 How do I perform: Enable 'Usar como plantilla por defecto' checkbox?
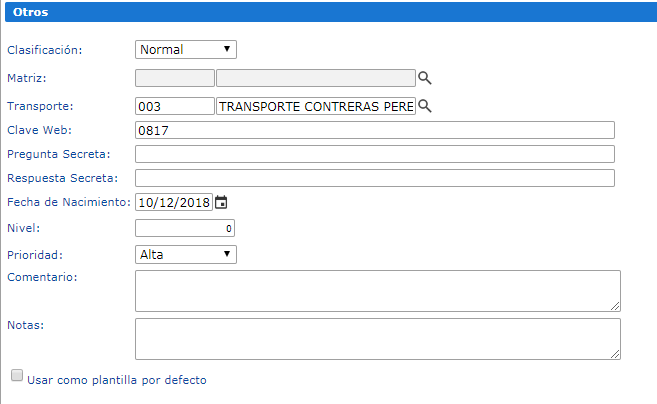pos(17,376)
